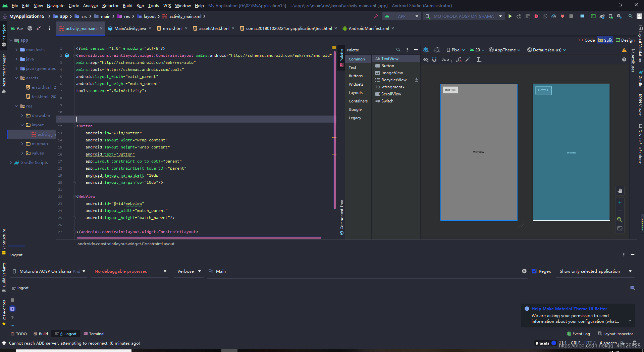Viewport: 644px width, 352px height.
Task: Switch to Code view mode
Action: click(x=587, y=40)
